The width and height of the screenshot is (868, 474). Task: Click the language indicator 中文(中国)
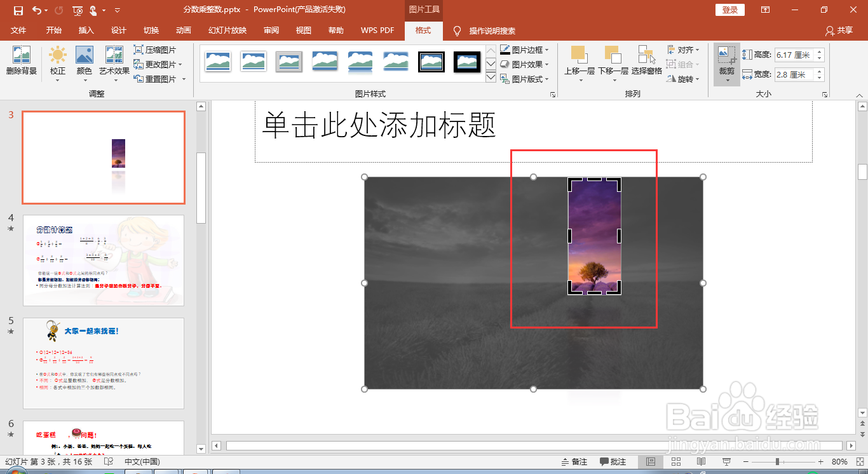[142, 462]
